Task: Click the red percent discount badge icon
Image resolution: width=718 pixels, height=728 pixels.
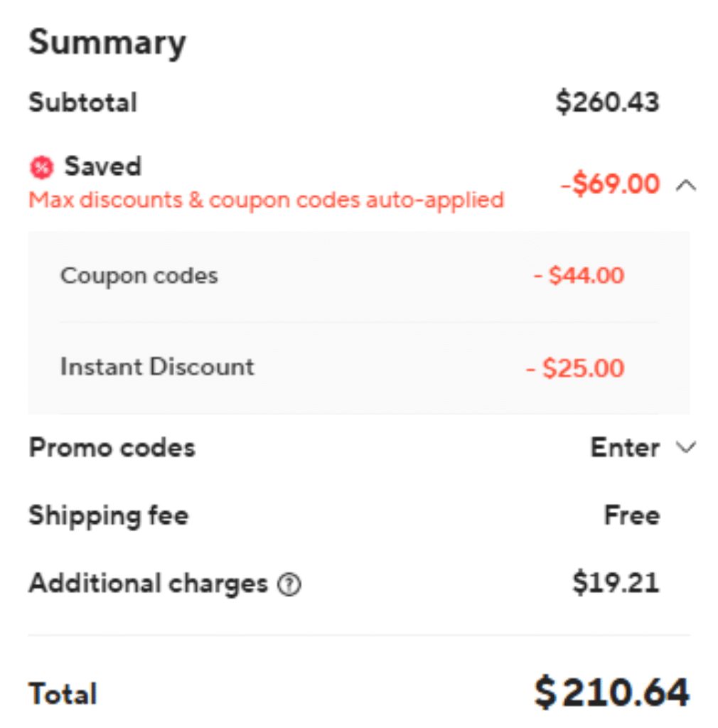Action: tap(42, 168)
